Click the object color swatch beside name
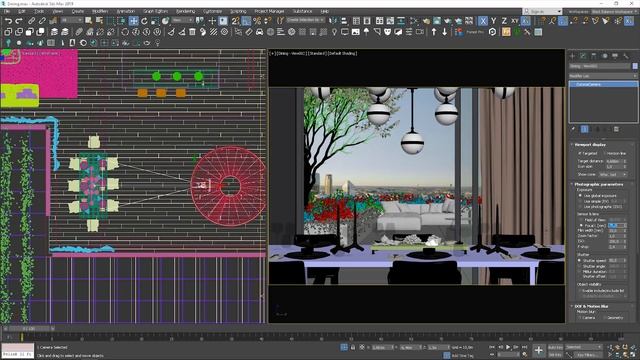Screen dimensions: 640x360 click(635, 66)
